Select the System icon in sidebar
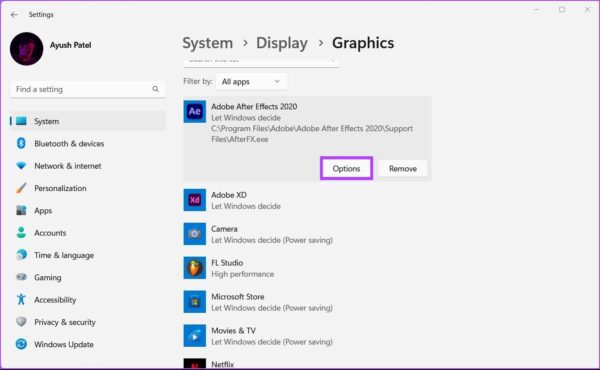The height and width of the screenshot is (370, 600). click(21, 121)
